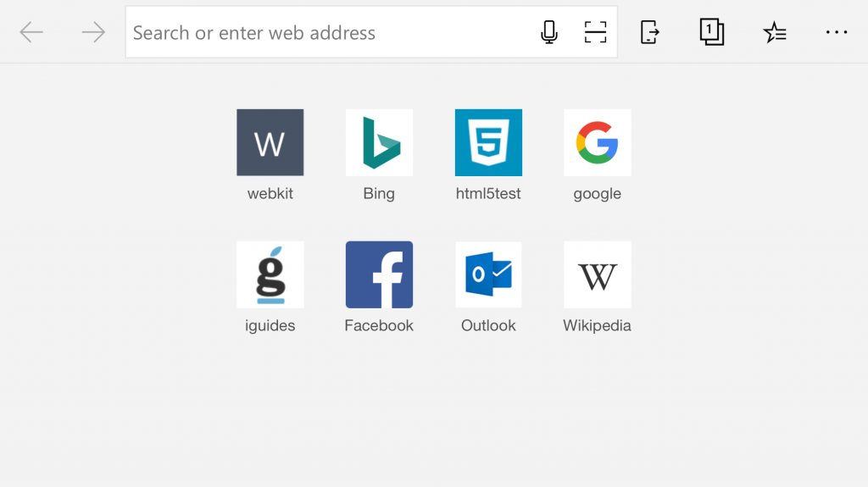Open the three-dot more menu
This screenshot has height=487, width=868.
pyautogui.click(x=837, y=32)
